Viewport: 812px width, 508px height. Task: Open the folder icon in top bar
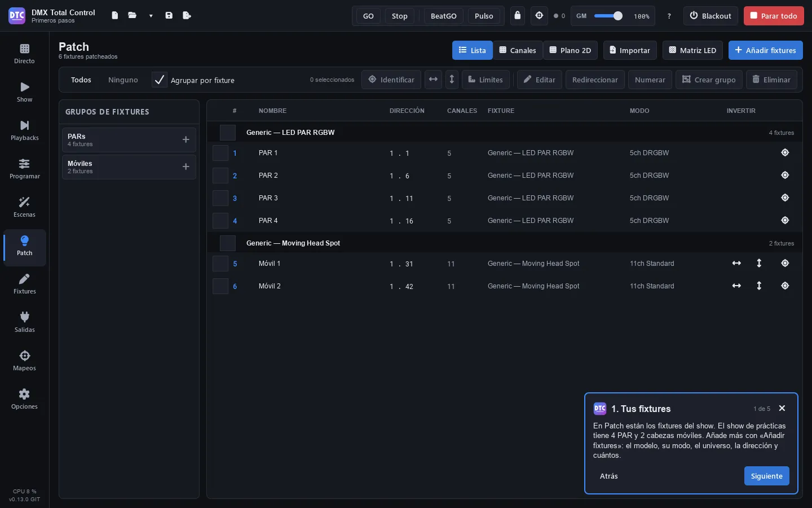[x=133, y=16]
